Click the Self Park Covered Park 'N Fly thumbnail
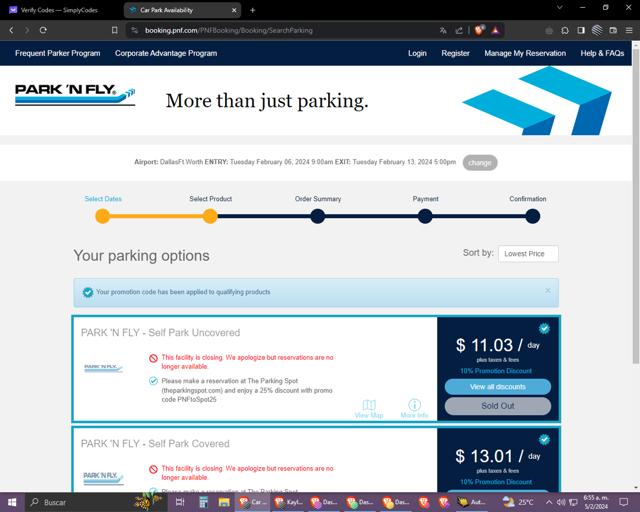This screenshot has height=512, width=640. point(103,478)
